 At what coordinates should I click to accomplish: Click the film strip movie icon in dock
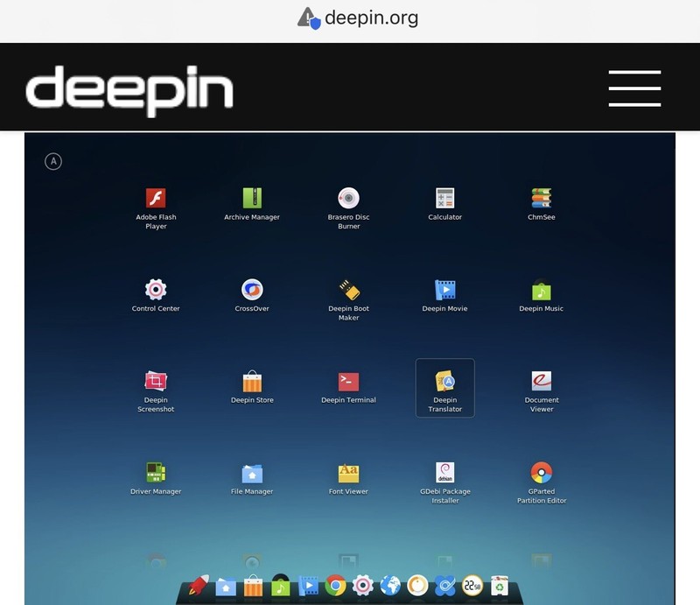(x=308, y=586)
